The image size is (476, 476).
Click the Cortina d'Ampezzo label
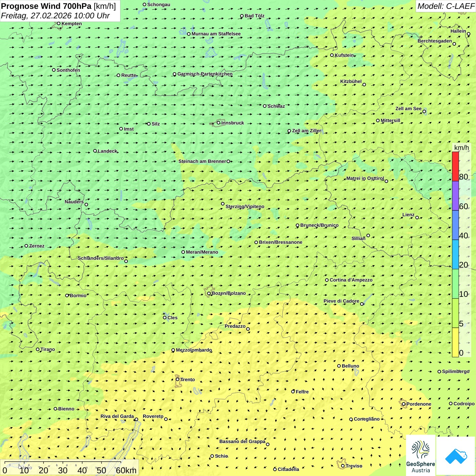351,280
